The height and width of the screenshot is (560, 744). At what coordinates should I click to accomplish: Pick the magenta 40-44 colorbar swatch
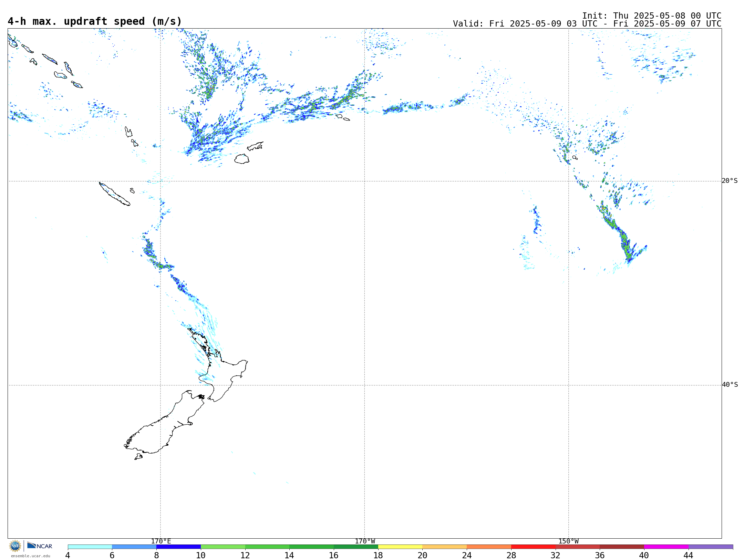click(x=666, y=547)
